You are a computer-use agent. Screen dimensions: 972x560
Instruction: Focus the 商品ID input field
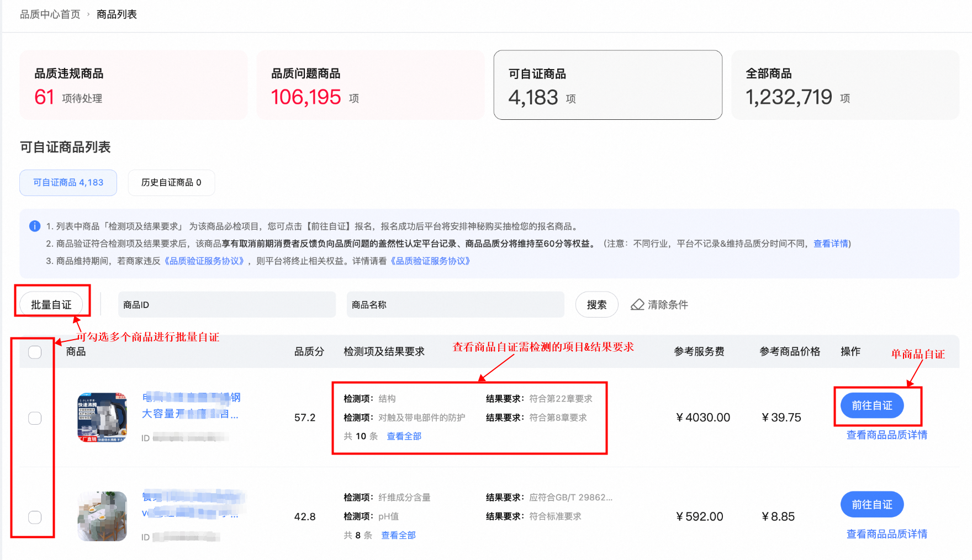click(227, 304)
